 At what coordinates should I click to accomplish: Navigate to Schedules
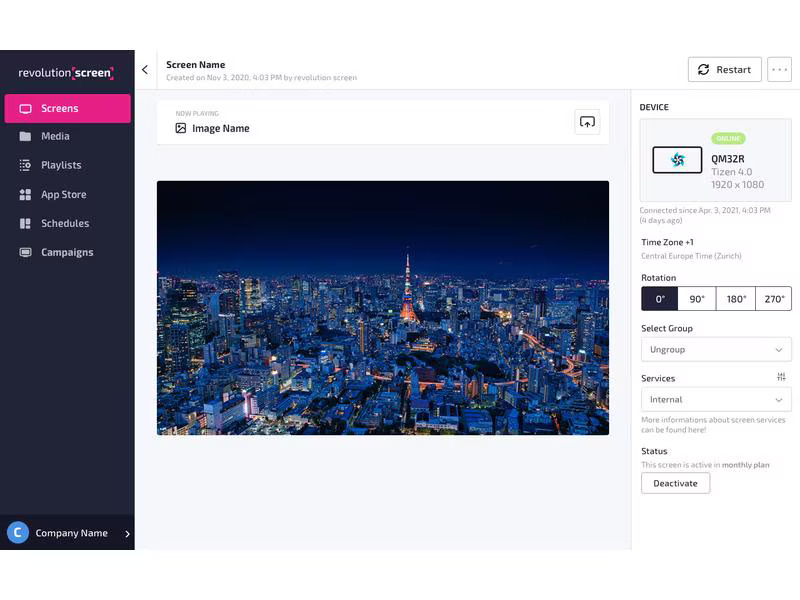67,223
